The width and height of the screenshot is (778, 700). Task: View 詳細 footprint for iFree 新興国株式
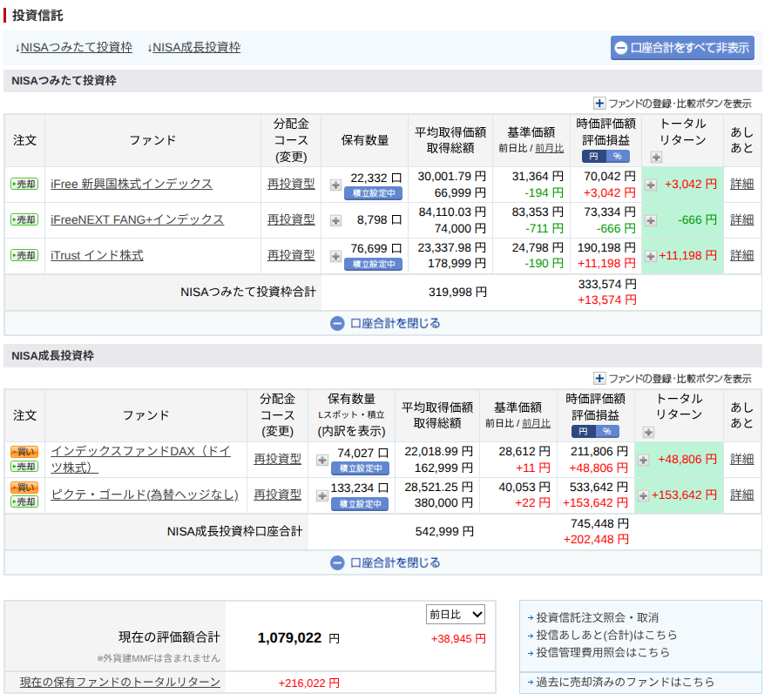(742, 184)
